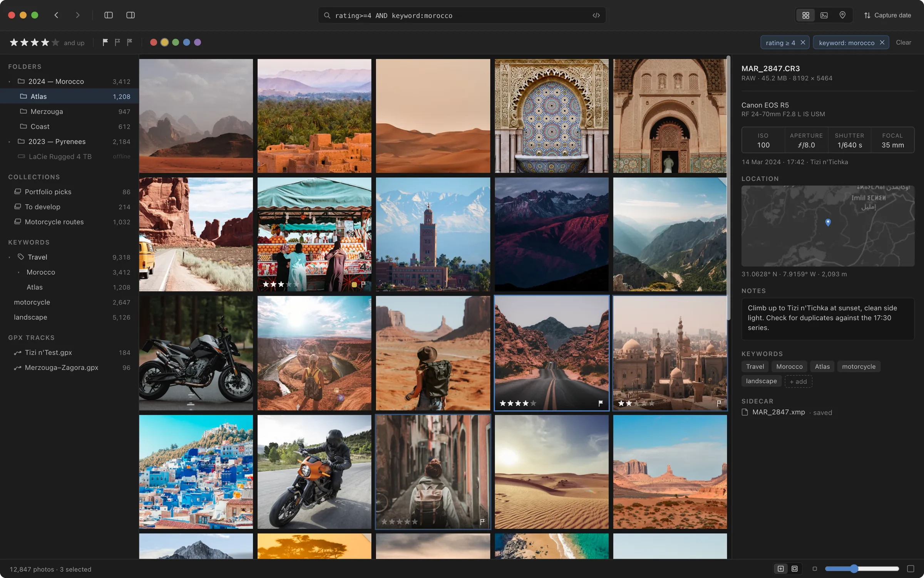Screen dimensions: 924x578
Task: Expand the 2023 — Pyrenees folder
Action: pyautogui.click(x=10, y=142)
